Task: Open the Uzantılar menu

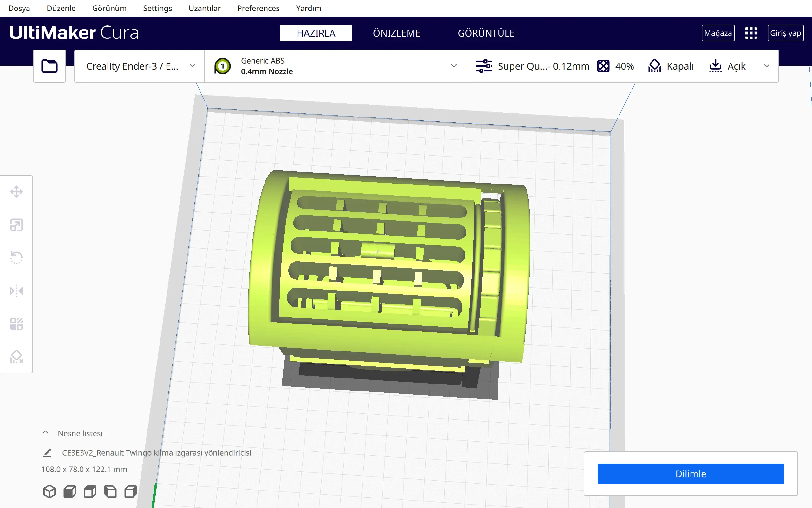Action: [x=205, y=8]
